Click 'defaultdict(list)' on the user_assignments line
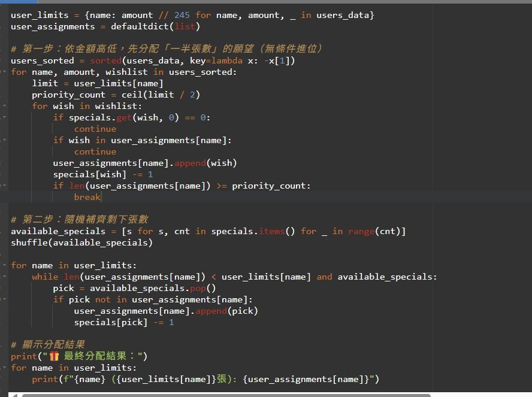The image size is (532, 397). click(x=155, y=26)
